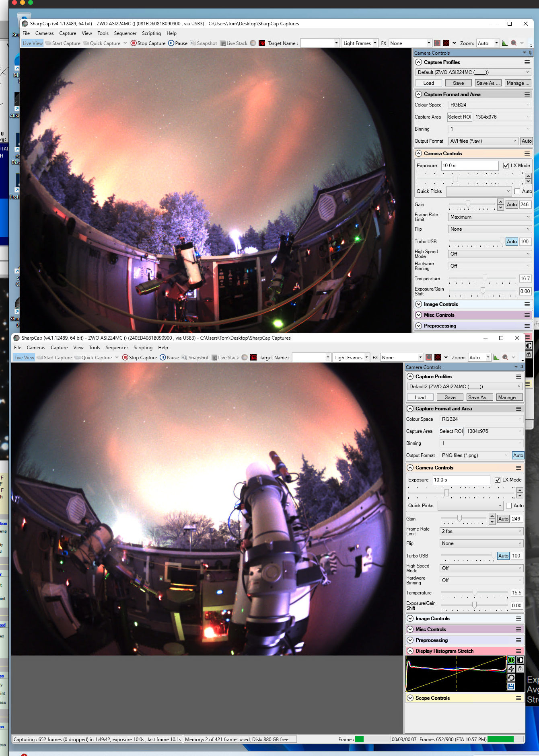Open the Frame Rate Limit dropdown showing 2 fps
The height and width of the screenshot is (756, 539).
[481, 531]
